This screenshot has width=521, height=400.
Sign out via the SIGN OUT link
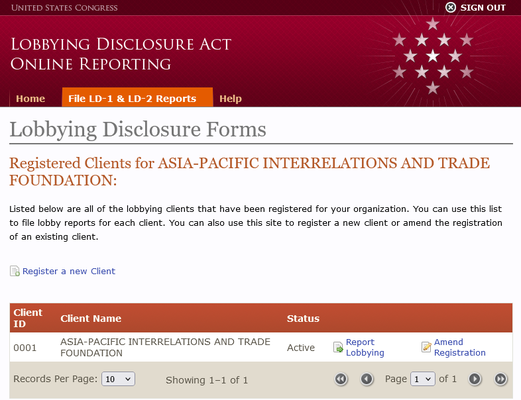pyautogui.click(x=483, y=8)
